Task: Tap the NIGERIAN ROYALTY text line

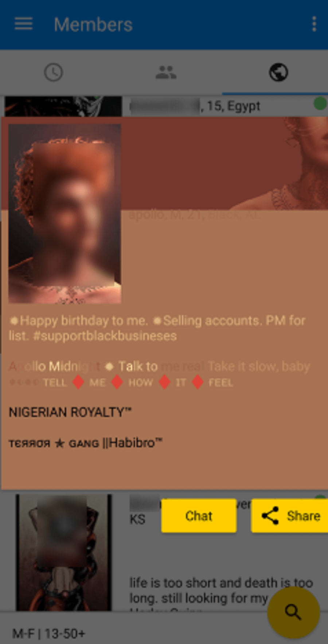Action: 70,412
